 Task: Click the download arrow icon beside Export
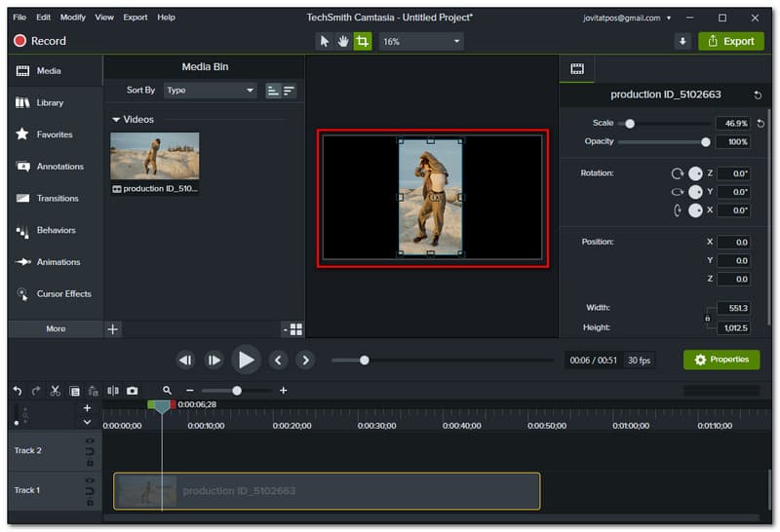(682, 41)
